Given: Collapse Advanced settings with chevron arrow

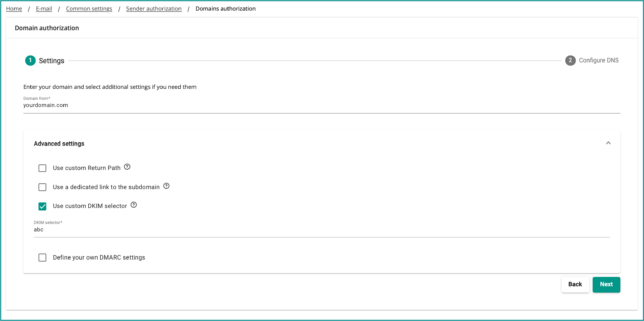Looking at the screenshot, I should click(608, 143).
